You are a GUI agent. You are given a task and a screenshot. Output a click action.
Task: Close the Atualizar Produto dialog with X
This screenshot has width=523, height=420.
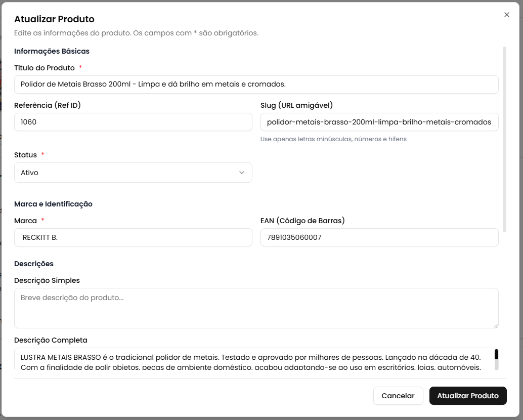(506, 15)
